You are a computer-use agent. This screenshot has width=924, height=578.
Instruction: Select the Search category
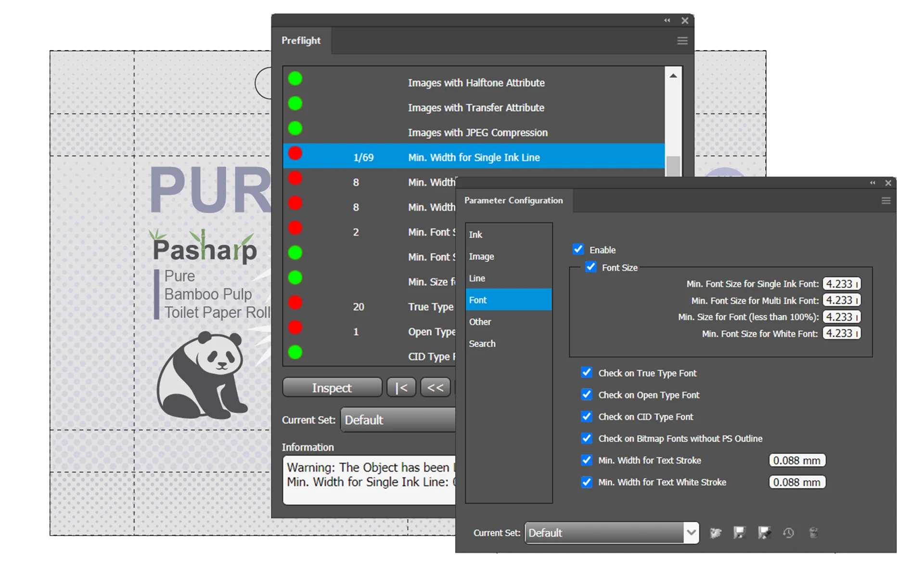click(509, 343)
